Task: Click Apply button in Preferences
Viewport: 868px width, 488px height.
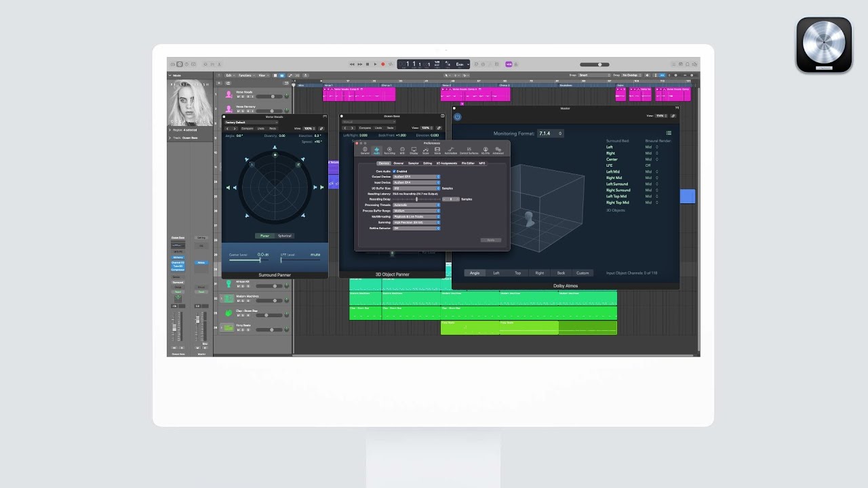Action: coord(491,240)
